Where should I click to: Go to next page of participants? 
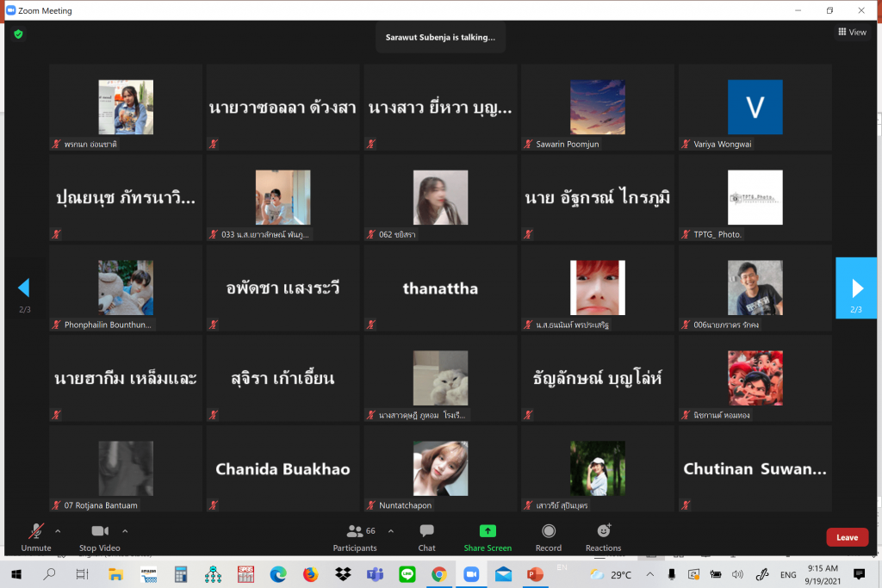856,288
